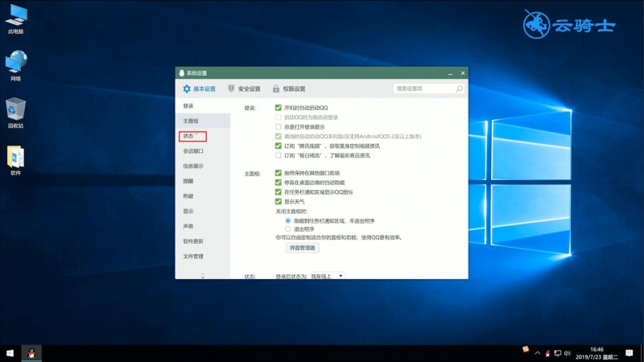Open the Windows Start menu
The height and width of the screenshot is (362, 644).
click(x=10, y=353)
